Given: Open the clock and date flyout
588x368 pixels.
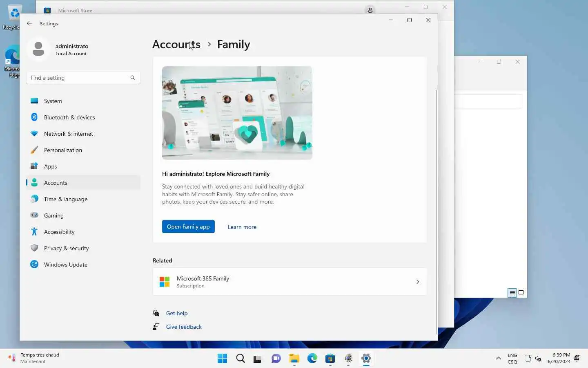Looking at the screenshot, I should tap(559, 358).
